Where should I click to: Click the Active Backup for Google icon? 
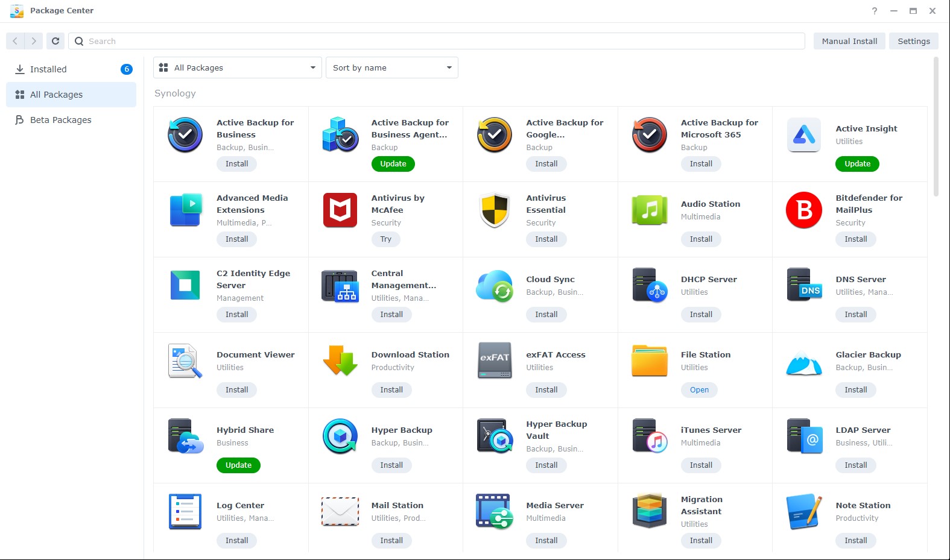(x=495, y=134)
